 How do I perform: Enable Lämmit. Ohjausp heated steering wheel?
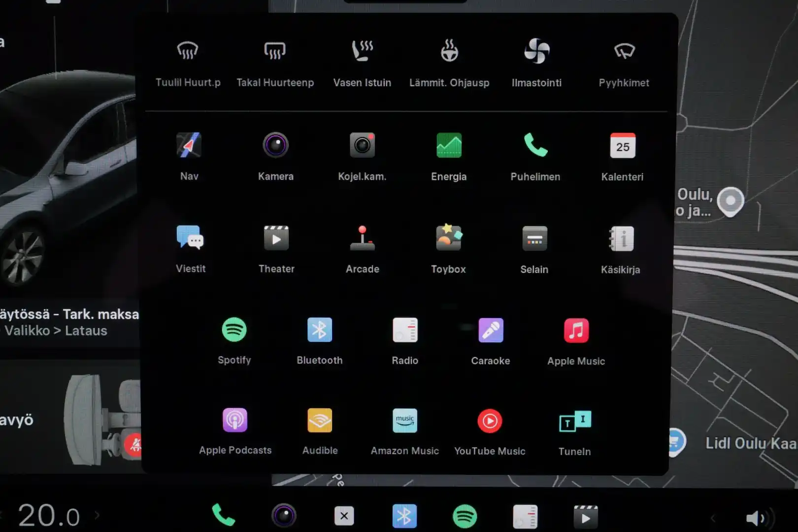click(449, 63)
